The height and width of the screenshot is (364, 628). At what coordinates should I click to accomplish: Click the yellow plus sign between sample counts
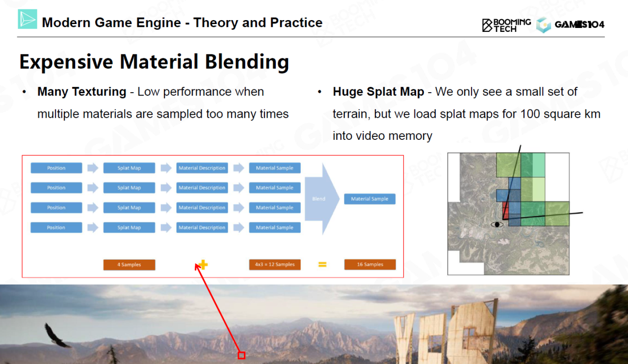coord(203,265)
